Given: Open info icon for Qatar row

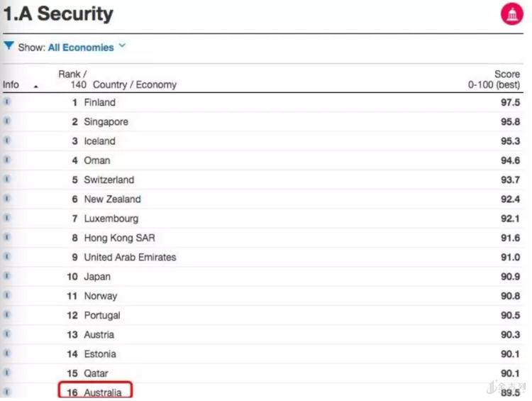Looking at the screenshot, I should (x=8, y=373).
